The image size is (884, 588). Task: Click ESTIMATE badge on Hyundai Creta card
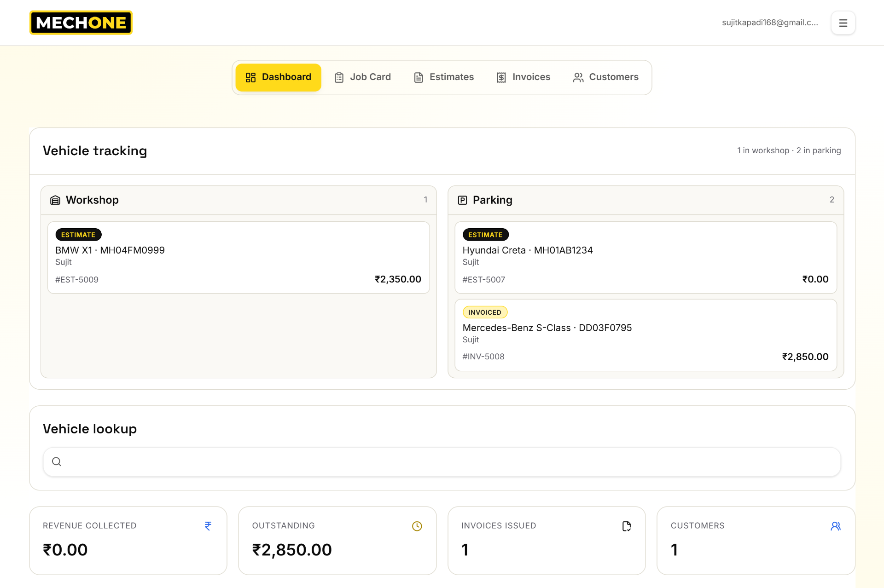point(485,235)
